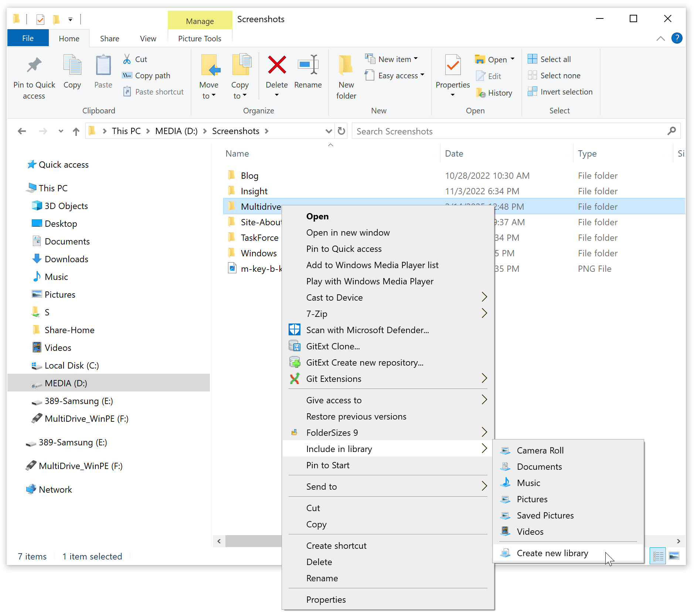Image resolution: width=694 pixels, height=616 pixels.
Task: Collapse the ribbon with the chevron
Action: coord(660,38)
